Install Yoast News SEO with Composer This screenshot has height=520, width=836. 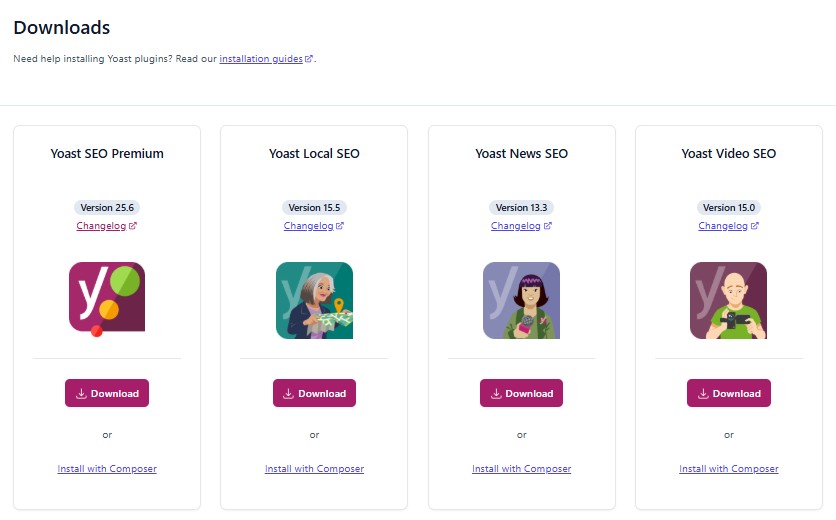click(x=521, y=469)
